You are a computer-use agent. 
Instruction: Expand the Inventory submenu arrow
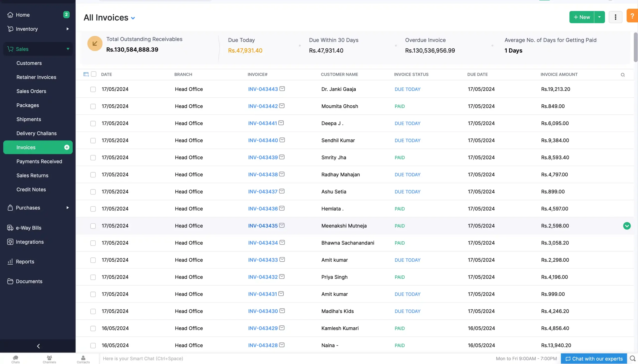tap(68, 29)
